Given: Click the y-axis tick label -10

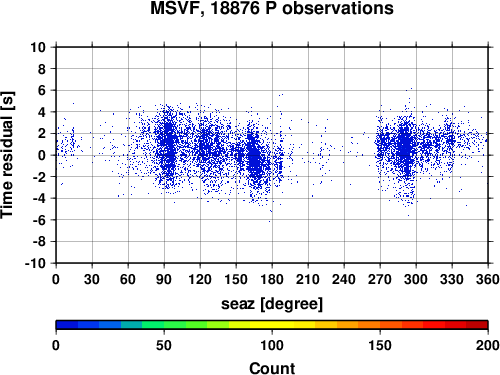Looking at the screenshot, I should pyautogui.click(x=35, y=263).
